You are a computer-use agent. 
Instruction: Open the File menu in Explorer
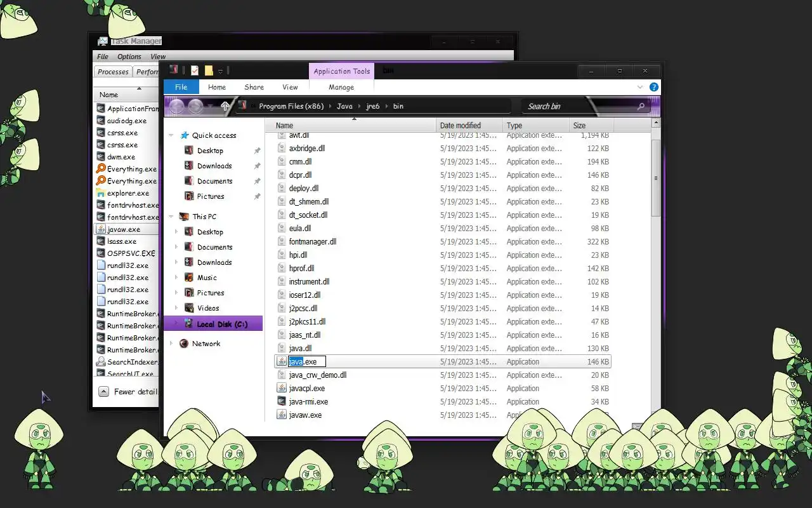tap(181, 87)
